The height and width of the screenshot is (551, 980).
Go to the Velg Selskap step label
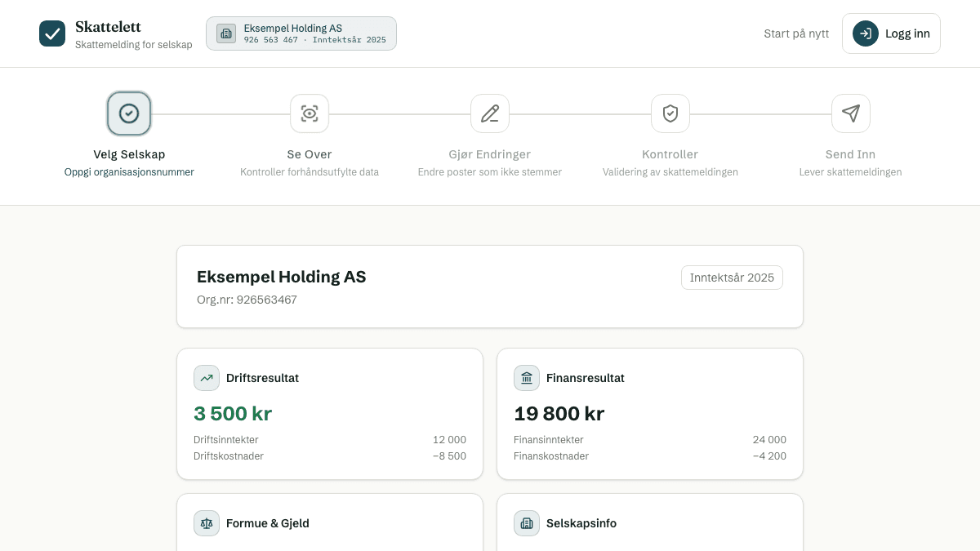click(129, 154)
